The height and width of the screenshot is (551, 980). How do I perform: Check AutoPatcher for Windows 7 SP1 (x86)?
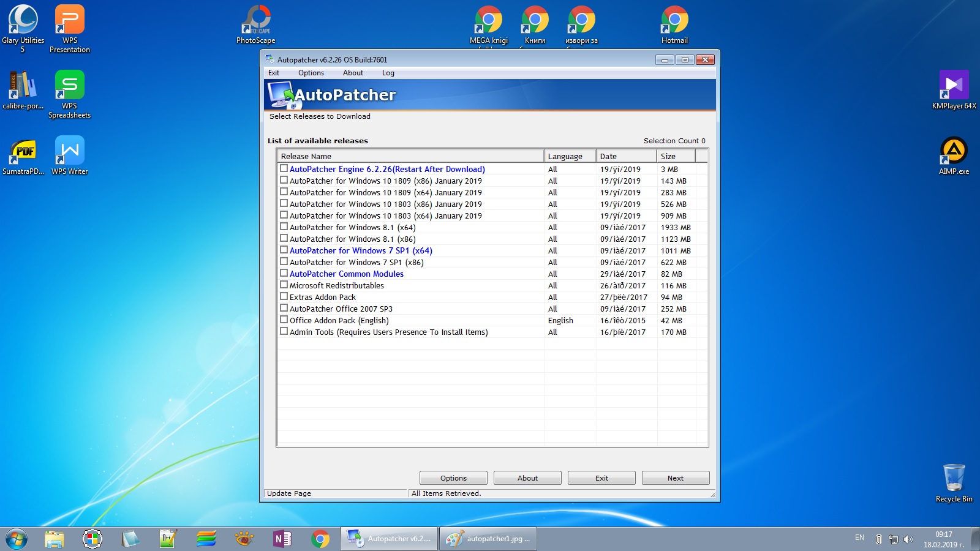click(x=284, y=261)
